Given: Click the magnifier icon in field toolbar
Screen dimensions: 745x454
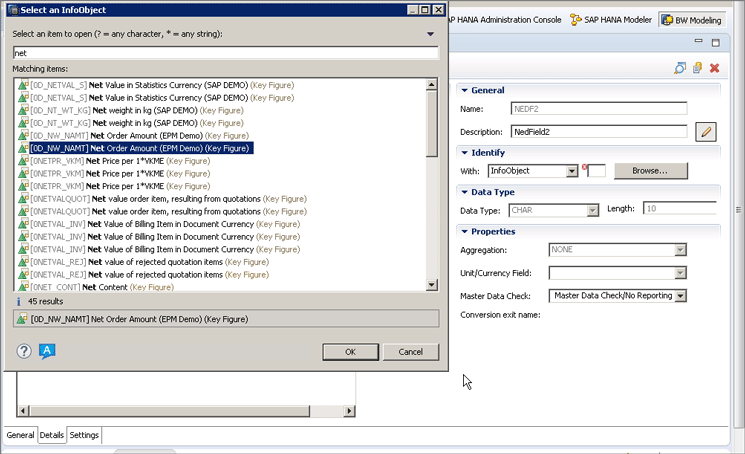Looking at the screenshot, I should click(680, 67).
